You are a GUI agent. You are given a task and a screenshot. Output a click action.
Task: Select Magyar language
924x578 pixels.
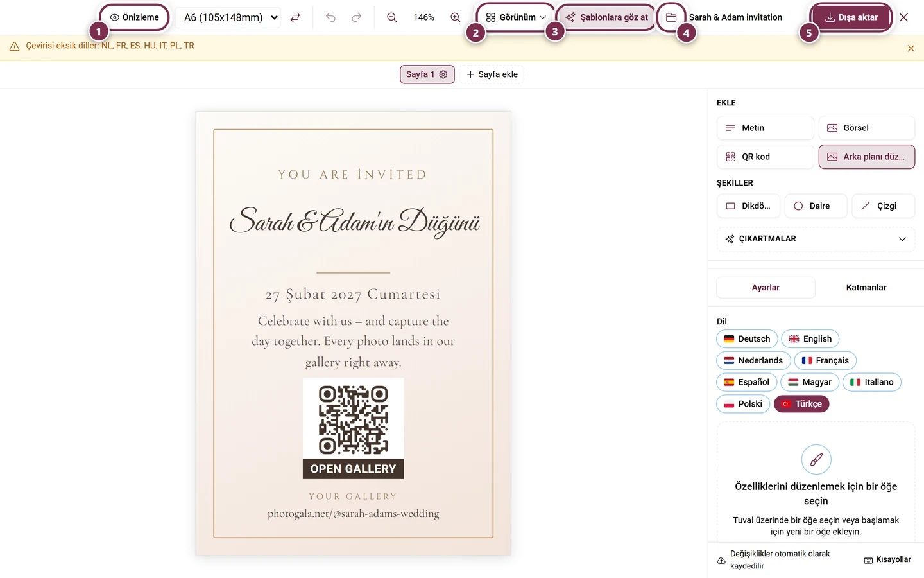click(x=810, y=382)
